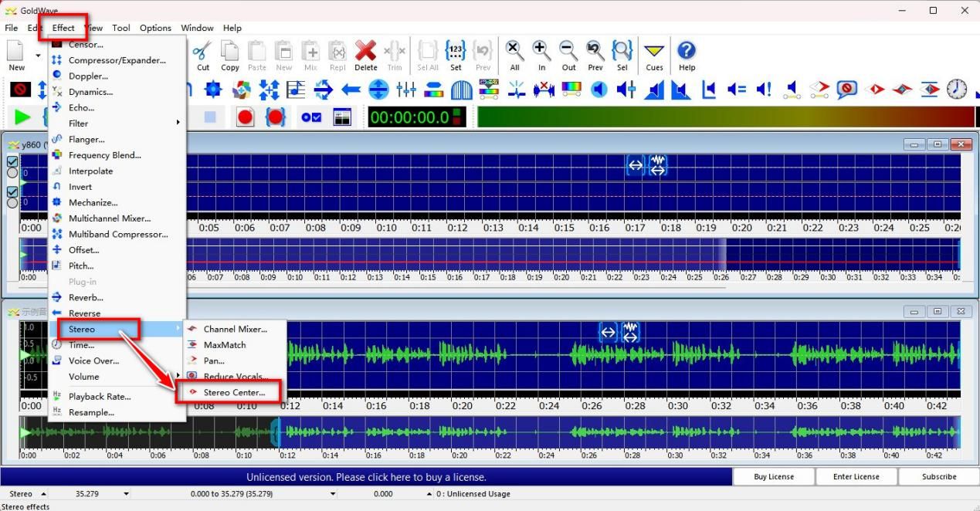Open the control properties checkbox icon
This screenshot has width=980, height=511.
tap(312, 117)
